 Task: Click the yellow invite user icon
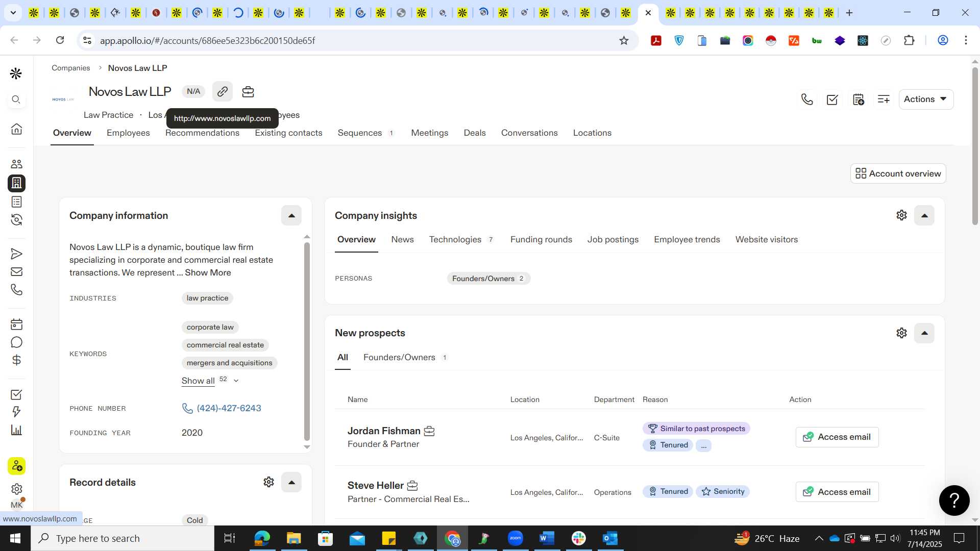coord(16,466)
